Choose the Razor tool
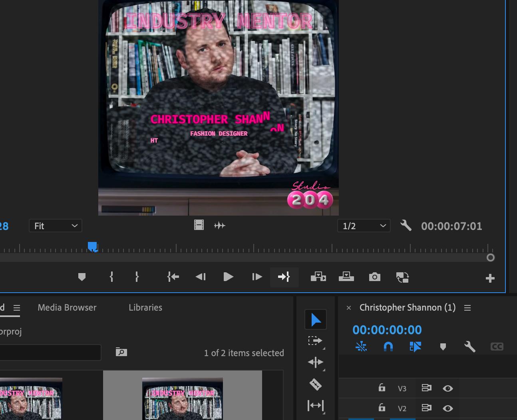 tap(316, 384)
